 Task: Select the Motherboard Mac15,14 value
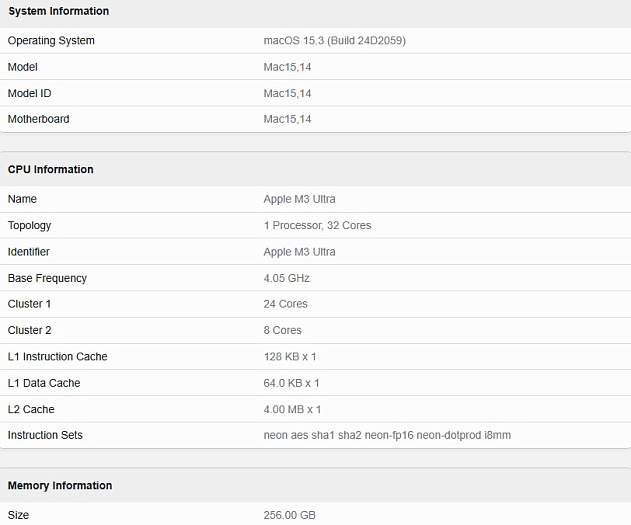click(287, 119)
